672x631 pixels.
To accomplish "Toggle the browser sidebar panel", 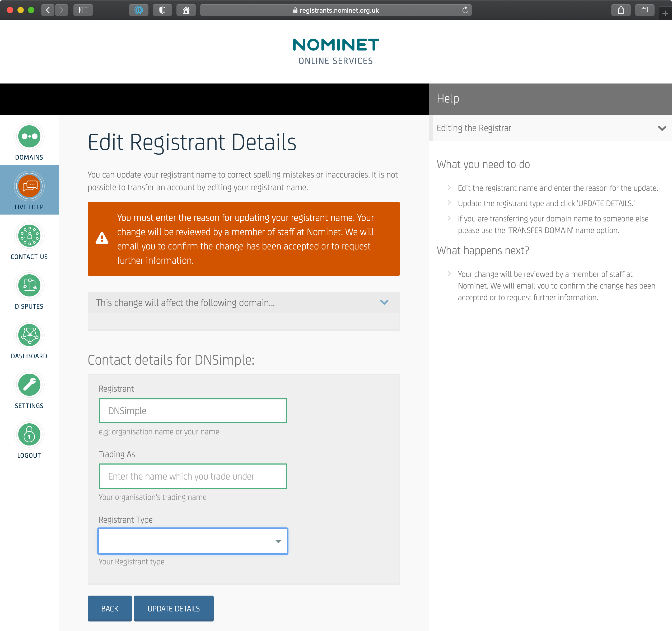I will pyautogui.click(x=83, y=10).
